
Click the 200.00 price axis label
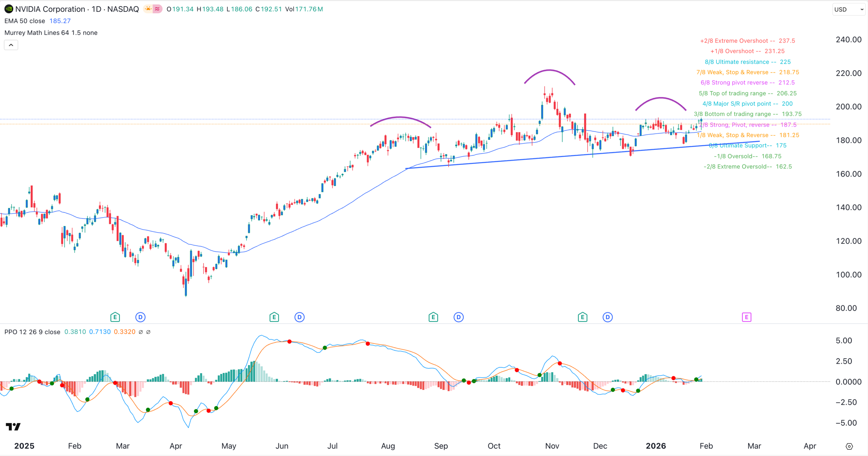tap(848, 107)
